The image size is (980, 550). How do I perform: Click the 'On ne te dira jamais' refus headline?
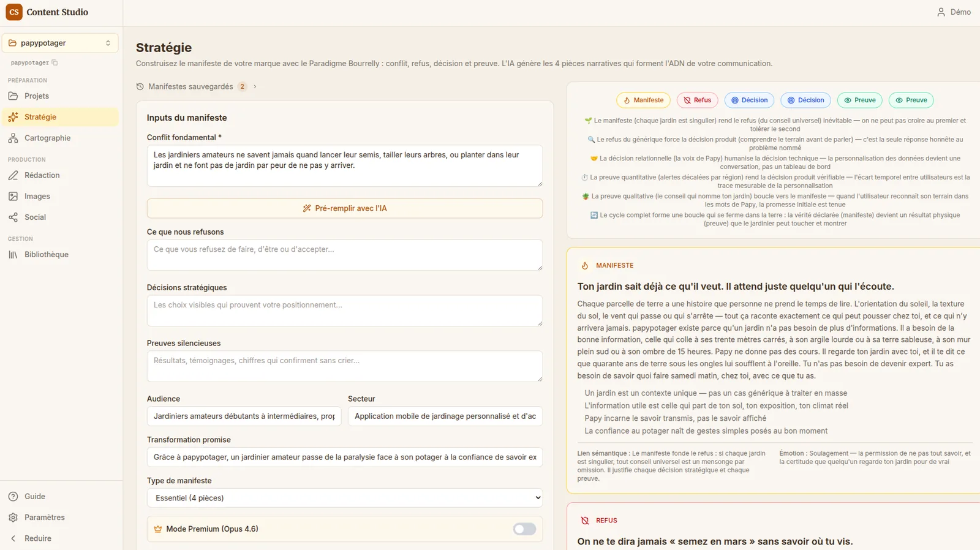[x=715, y=541]
